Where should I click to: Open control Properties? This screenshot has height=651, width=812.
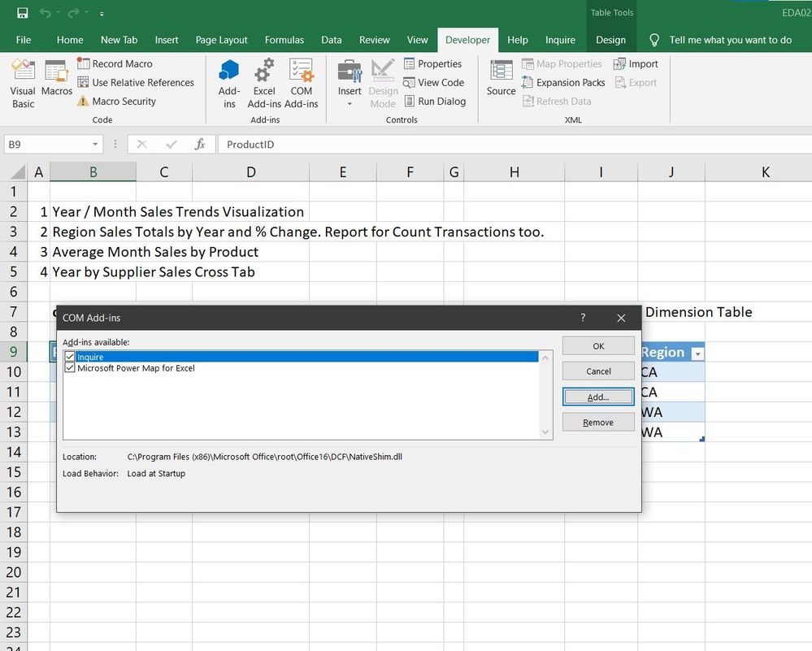[432, 63]
